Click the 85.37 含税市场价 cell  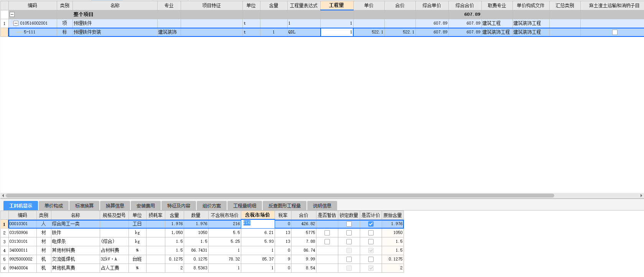tap(258, 259)
